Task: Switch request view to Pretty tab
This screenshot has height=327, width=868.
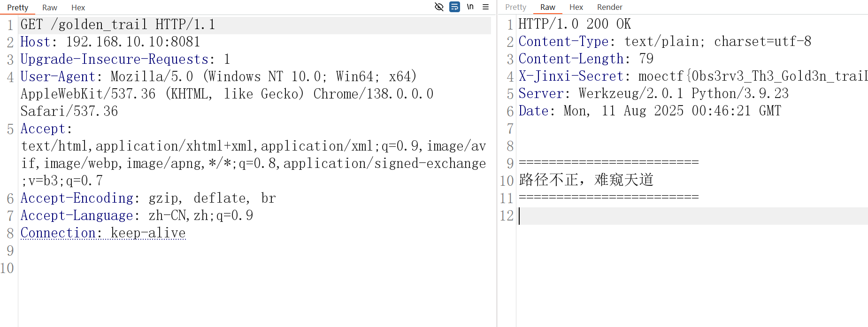Action: pyautogui.click(x=18, y=8)
